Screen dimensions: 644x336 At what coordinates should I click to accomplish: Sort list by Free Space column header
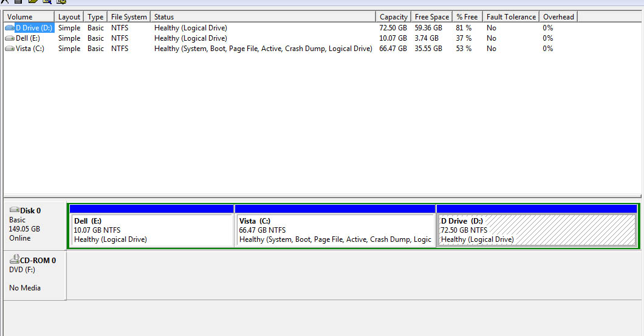[431, 17]
